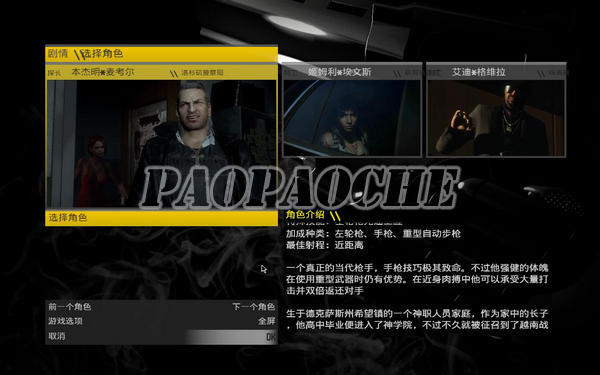Confirm with the OK button
This screenshot has height=375, width=600.
click(x=271, y=337)
